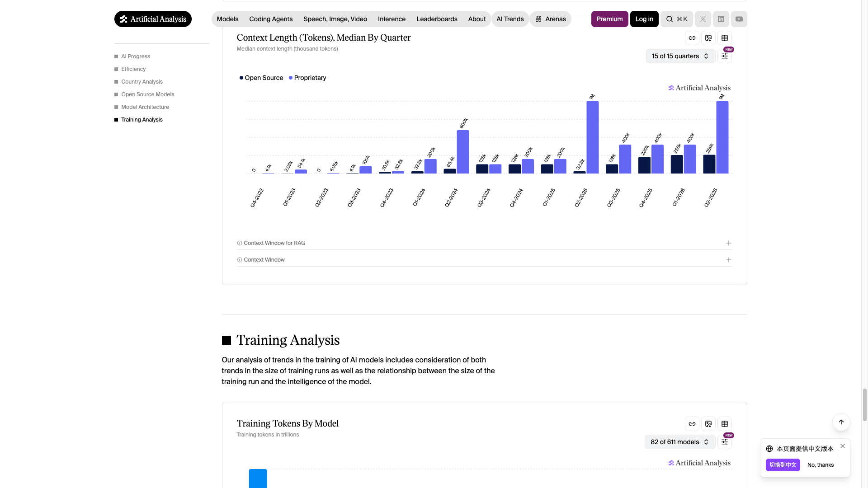Click the Log in button

[x=644, y=19]
